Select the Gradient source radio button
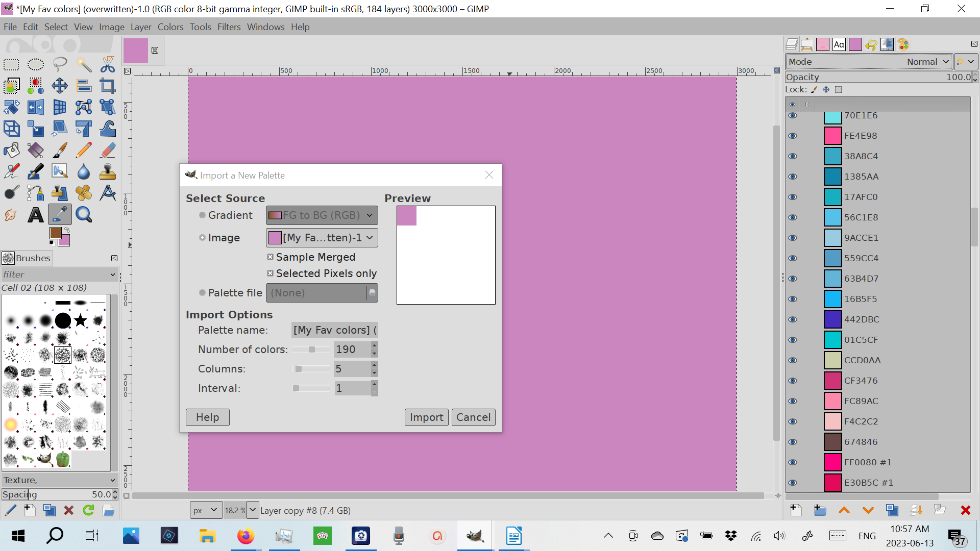The width and height of the screenshot is (980, 551). pyautogui.click(x=203, y=215)
